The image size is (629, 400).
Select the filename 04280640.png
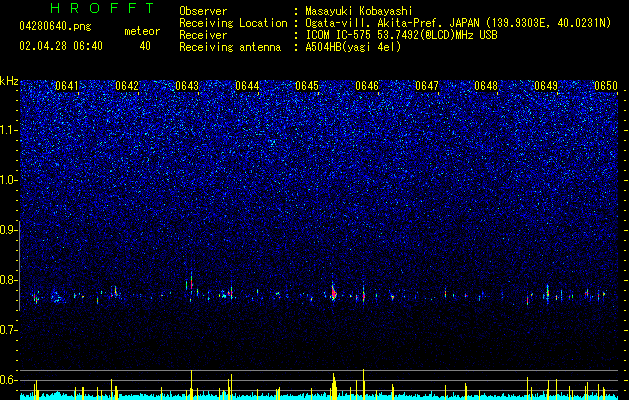55,26
